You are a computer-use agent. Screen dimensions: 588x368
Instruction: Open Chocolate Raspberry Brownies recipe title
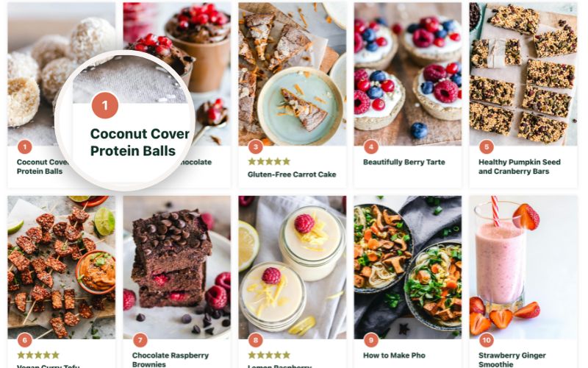click(171, 360)
